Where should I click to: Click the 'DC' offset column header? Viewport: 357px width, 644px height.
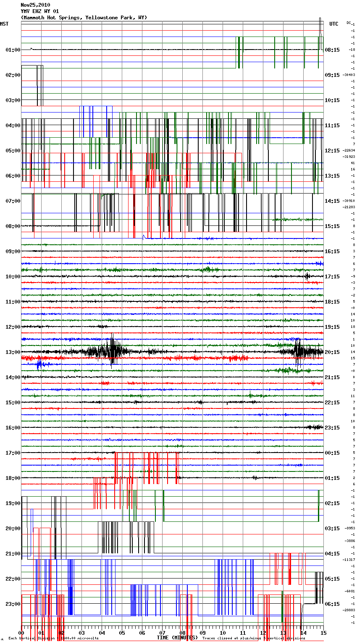coord(349,23)
